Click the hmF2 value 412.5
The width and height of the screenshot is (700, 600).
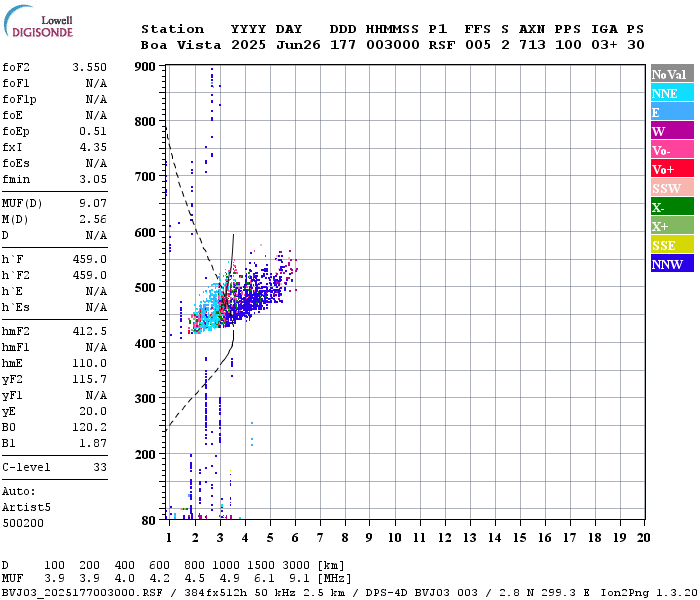pyautogui.click(x=90, y=331)
